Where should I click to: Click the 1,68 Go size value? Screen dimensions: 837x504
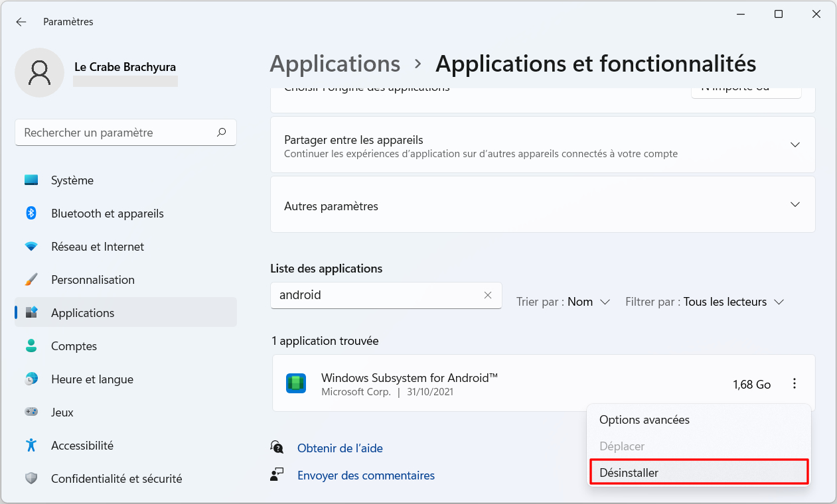751,384
